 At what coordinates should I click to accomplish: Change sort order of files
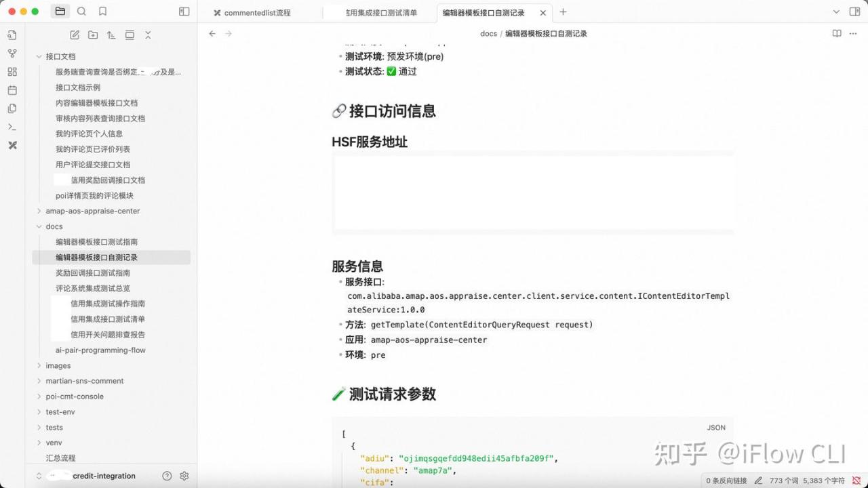(x=111, y=35)
